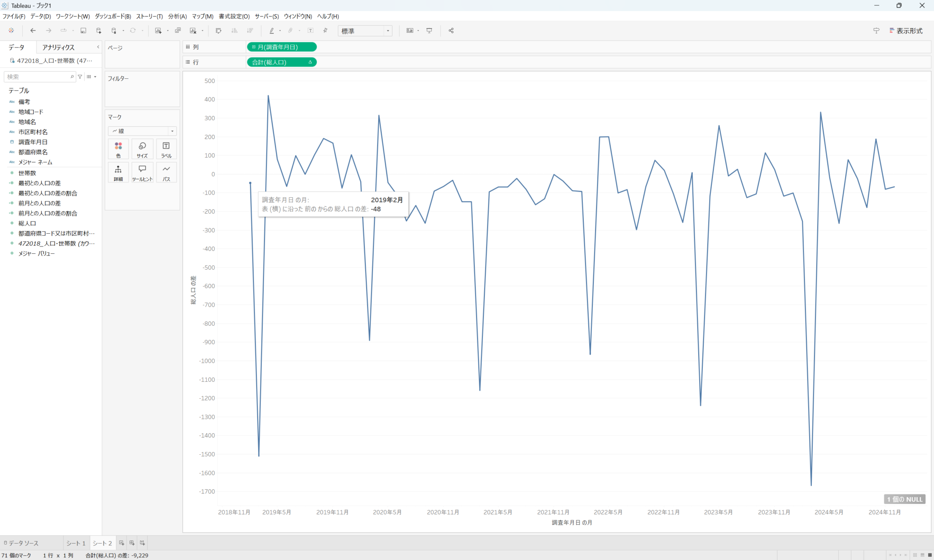
Task: Click the Color mark card
Action: pyautogui.click(x=118, y=149)
